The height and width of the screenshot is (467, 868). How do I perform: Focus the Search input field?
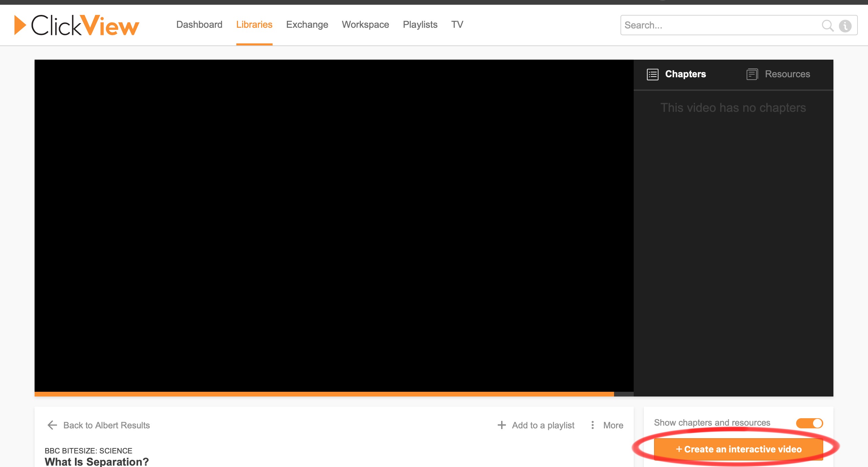coord(719,25)
